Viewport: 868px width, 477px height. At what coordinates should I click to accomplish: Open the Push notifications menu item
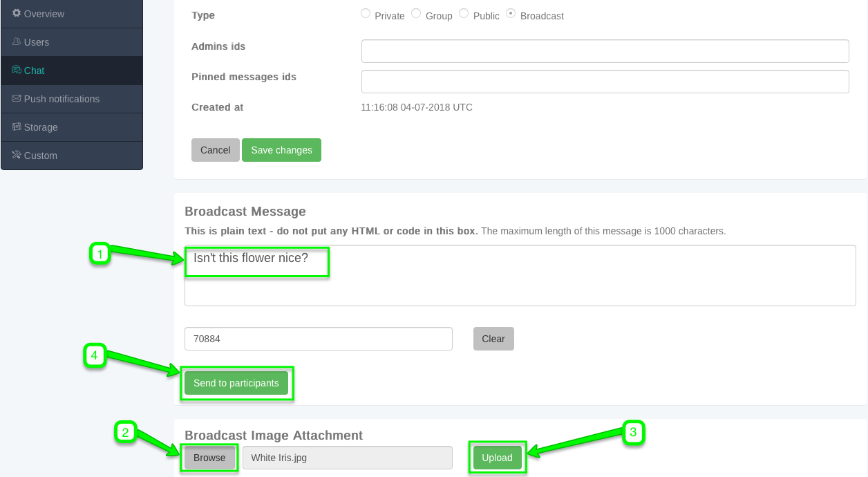62,99
